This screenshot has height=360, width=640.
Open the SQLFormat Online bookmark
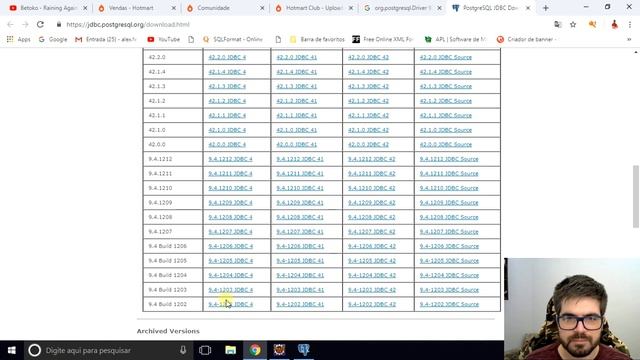tap(233, 39)
